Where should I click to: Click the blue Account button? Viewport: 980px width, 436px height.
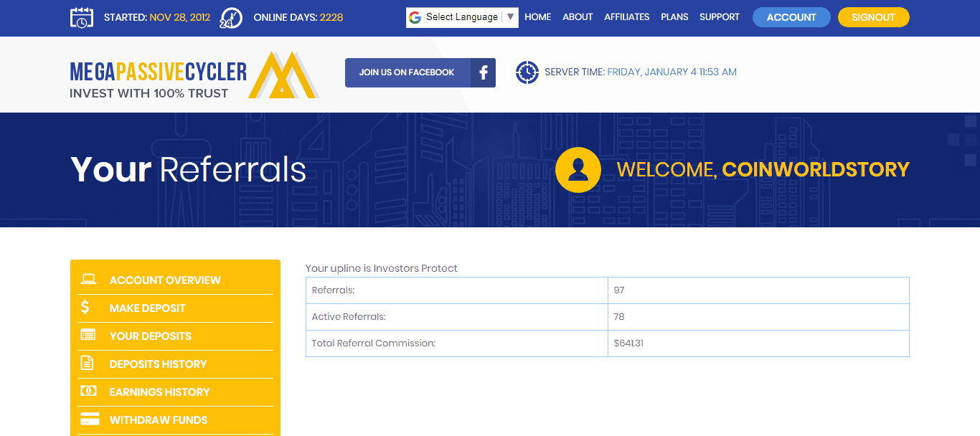coord(791,17)
